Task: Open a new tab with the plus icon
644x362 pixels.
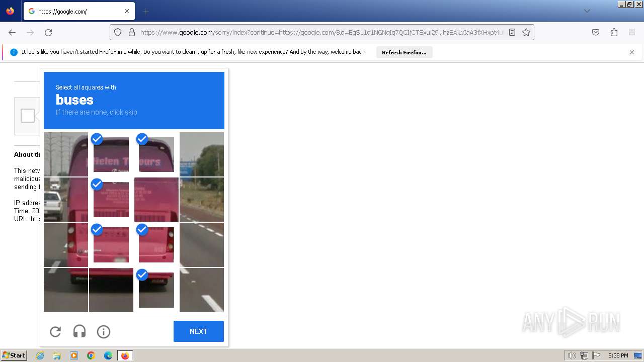Action: 145,11
